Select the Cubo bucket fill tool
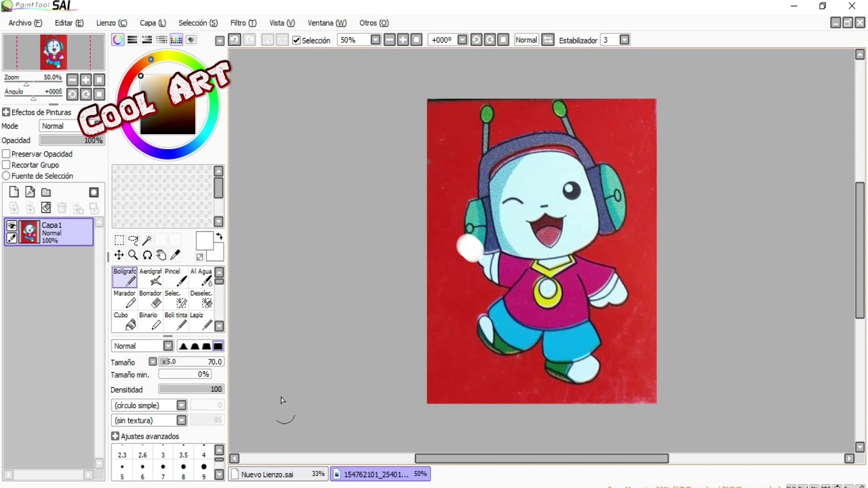Screen dimensions: 868x488 point(125,321)
